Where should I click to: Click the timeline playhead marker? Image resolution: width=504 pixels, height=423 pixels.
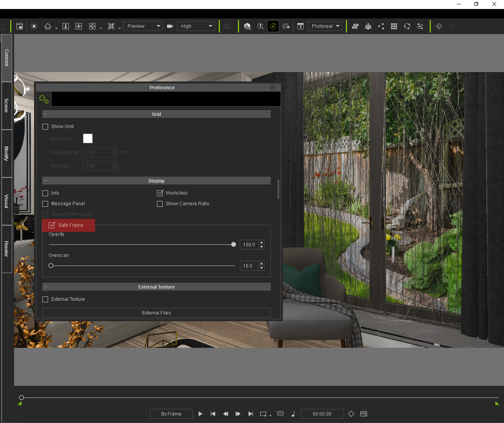click(x=22, y=398)
